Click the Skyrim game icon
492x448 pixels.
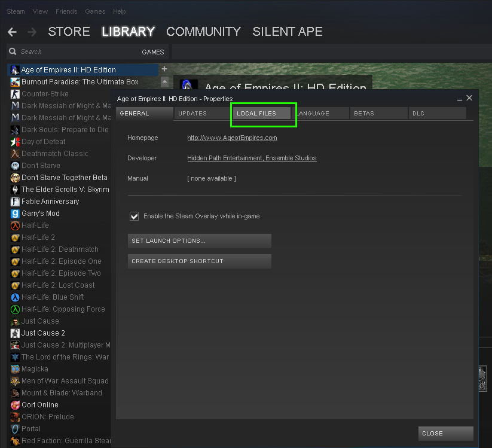(15, 190)
